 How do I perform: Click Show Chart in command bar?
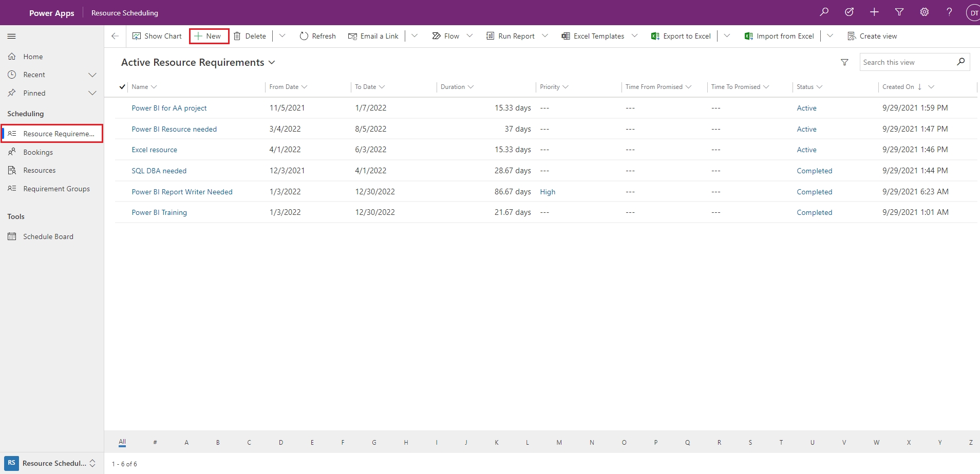click(157, 36)
